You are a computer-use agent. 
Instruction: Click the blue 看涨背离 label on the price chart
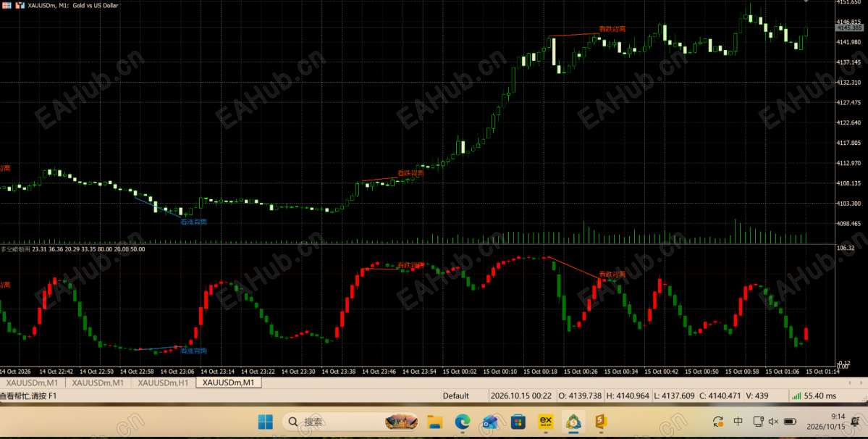coord(194,222)
